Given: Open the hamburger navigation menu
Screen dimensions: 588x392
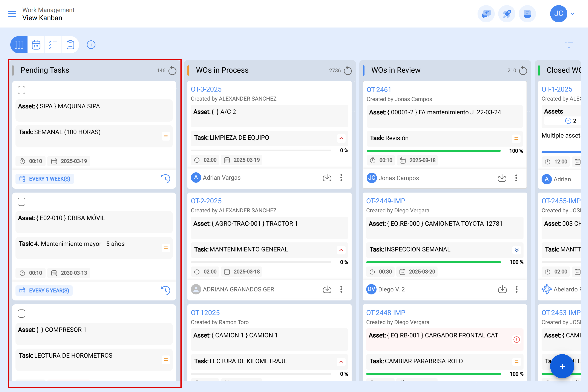Looking at the screenshot, I should [12, 14].
